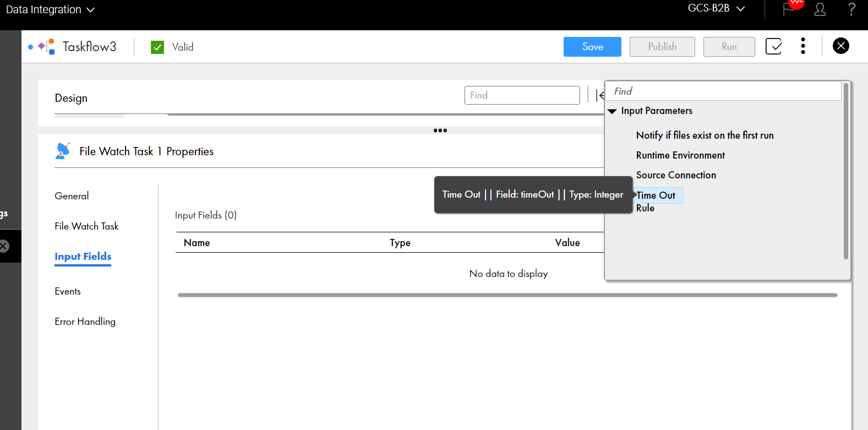Screen dimensions: 868x430
Task: Open the vertical three-dot actions menu
Action: 803,46
